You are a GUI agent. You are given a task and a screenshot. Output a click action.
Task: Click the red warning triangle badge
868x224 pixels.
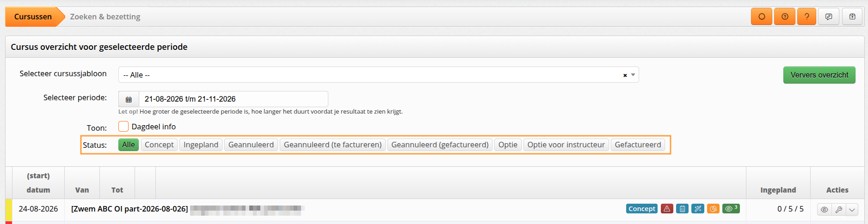click(x=667, y=209)
